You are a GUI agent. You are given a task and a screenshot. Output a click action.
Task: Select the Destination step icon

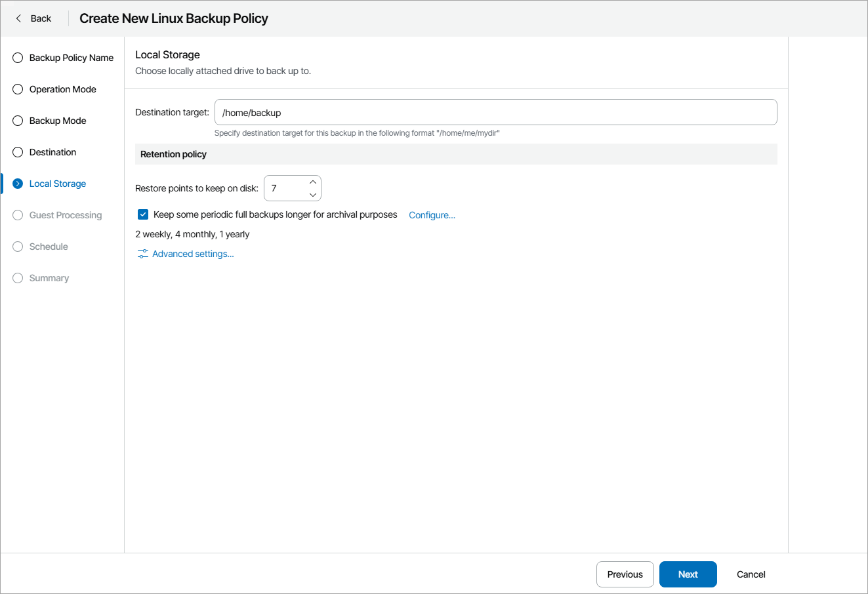(x=17, y=152)
